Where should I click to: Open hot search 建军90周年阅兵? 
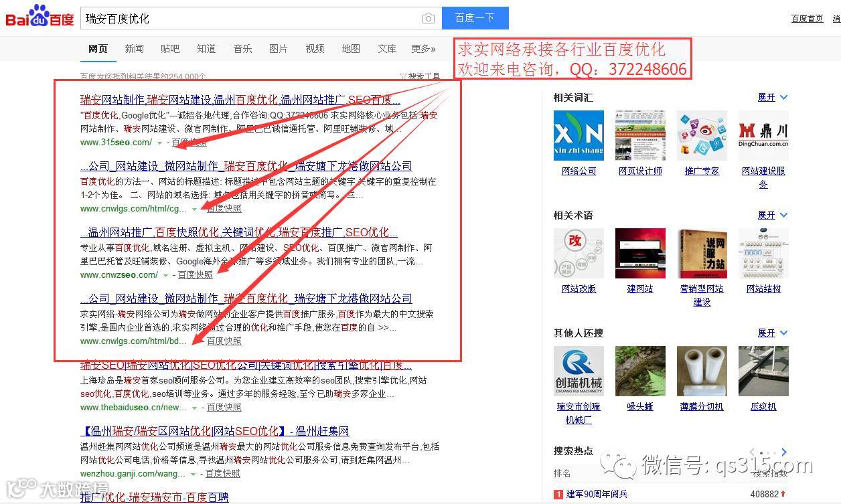click(x=597, y=494)
